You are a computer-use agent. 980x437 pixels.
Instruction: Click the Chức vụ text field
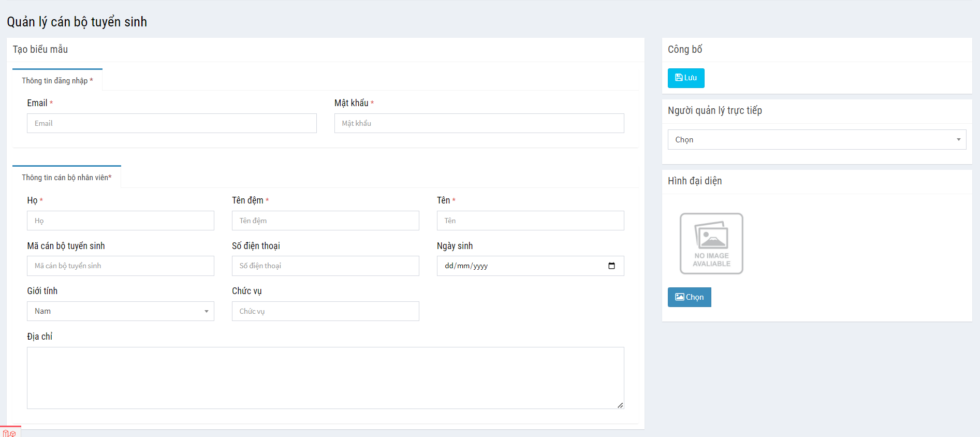pyautogui.click(x=325, y=311)
